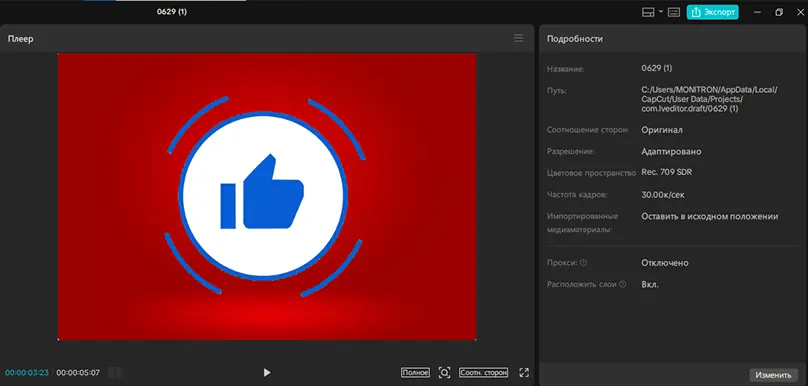Click the Расположить слои help icon

(x=622, y=284)
